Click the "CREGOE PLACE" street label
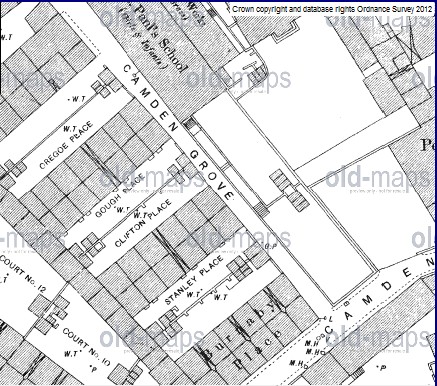The image size is (437, 386). 66,145
